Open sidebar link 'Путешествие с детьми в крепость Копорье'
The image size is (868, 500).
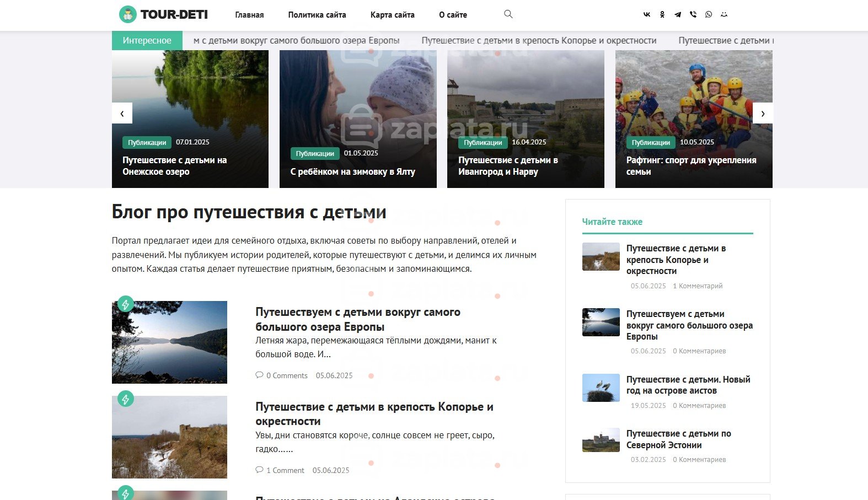click(676, 260)
